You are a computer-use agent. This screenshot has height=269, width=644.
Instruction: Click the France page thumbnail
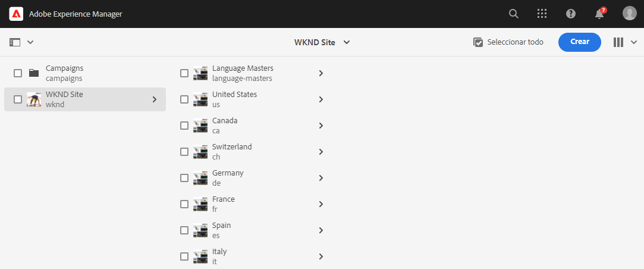click(200, 204)
